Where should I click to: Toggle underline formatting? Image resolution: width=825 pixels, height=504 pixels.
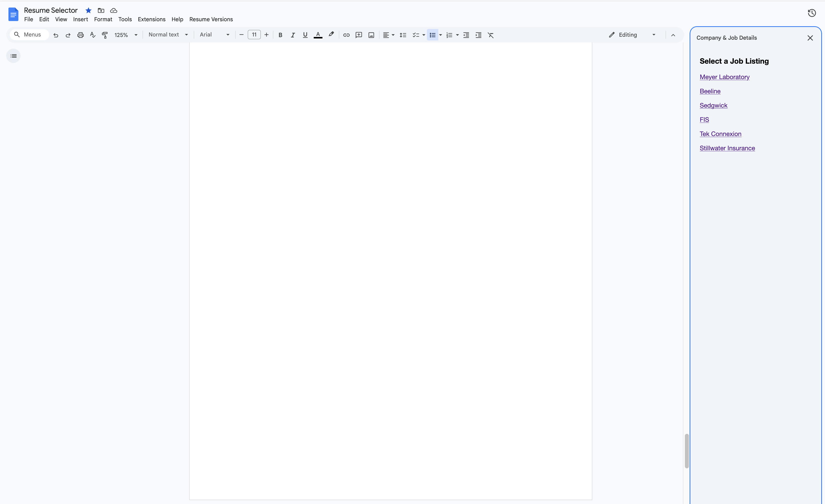[305, 35]
